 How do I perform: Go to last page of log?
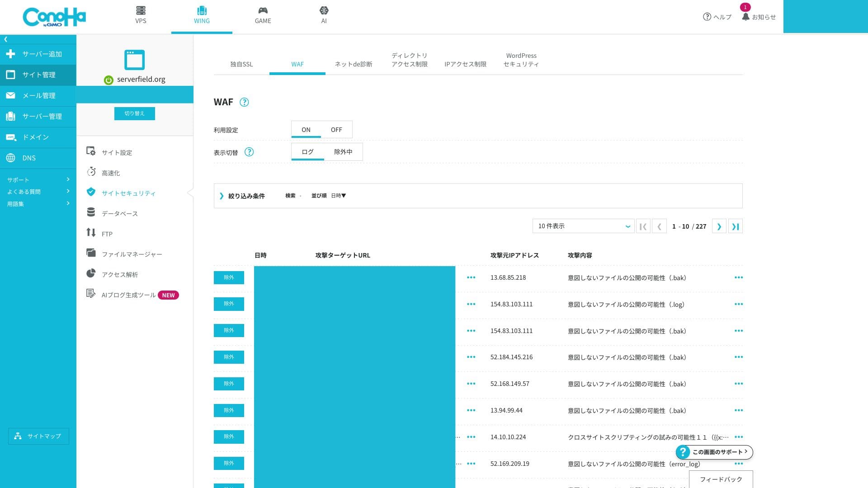pyautogui.click(x=735, y=226)
